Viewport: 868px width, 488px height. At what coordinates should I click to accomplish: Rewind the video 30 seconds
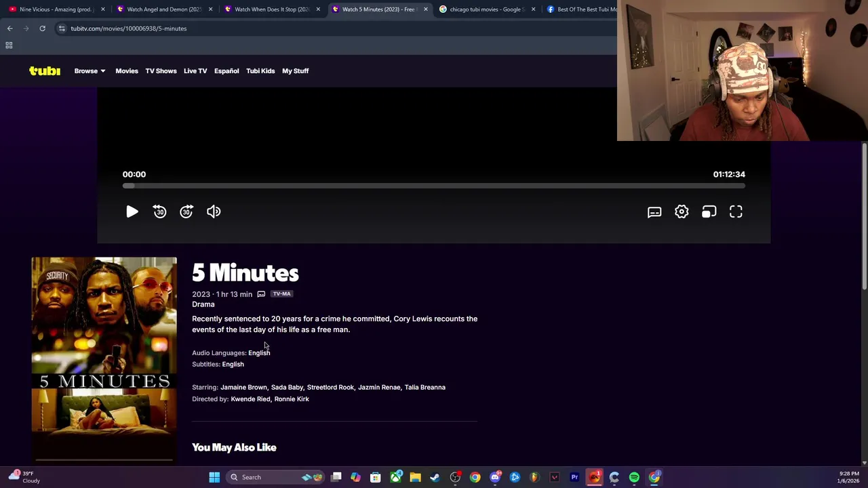click(159, 211)
